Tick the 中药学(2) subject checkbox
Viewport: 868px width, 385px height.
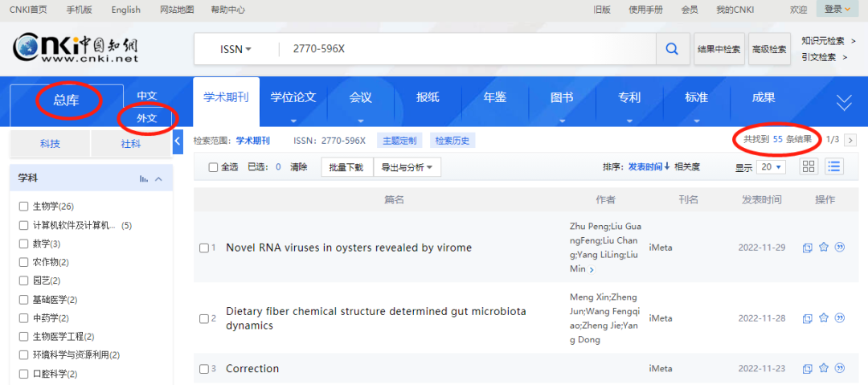click(23, 318)
